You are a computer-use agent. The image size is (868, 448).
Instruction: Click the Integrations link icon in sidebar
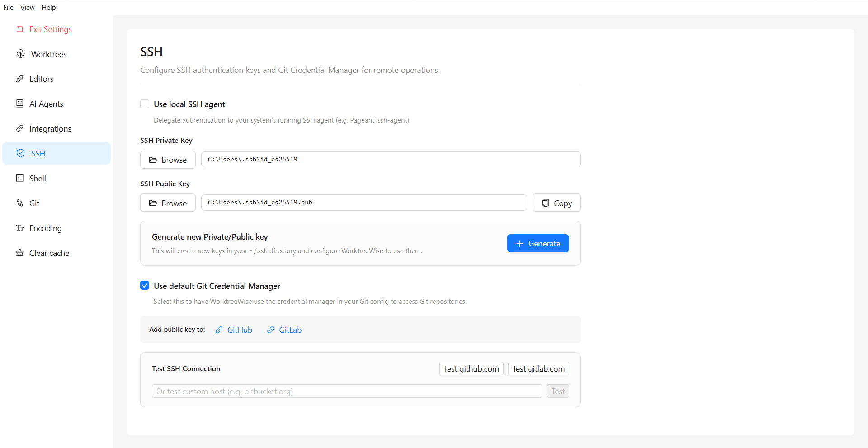20,128
